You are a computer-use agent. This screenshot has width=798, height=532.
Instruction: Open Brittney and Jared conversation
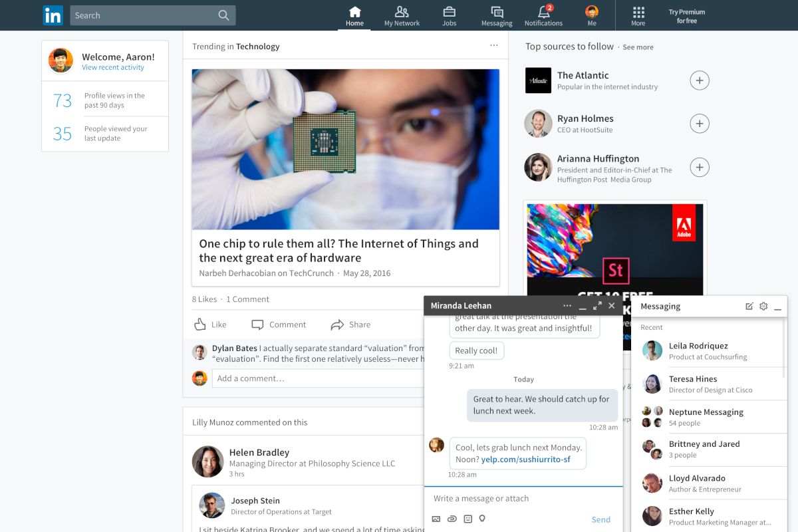[709, 450]
